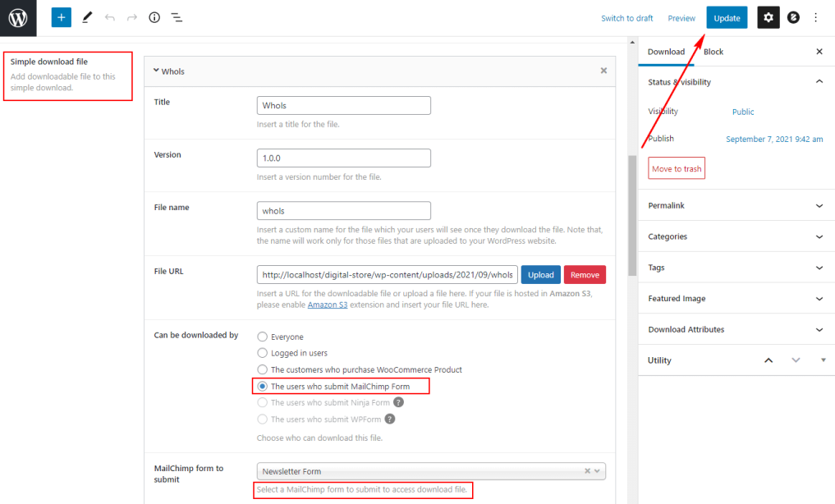Open the WordPress logo menu
This screenshot has width=835, height=504.
[x=18, y=18]
